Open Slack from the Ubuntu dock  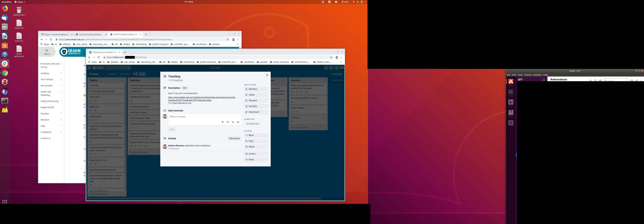point(5,64)
